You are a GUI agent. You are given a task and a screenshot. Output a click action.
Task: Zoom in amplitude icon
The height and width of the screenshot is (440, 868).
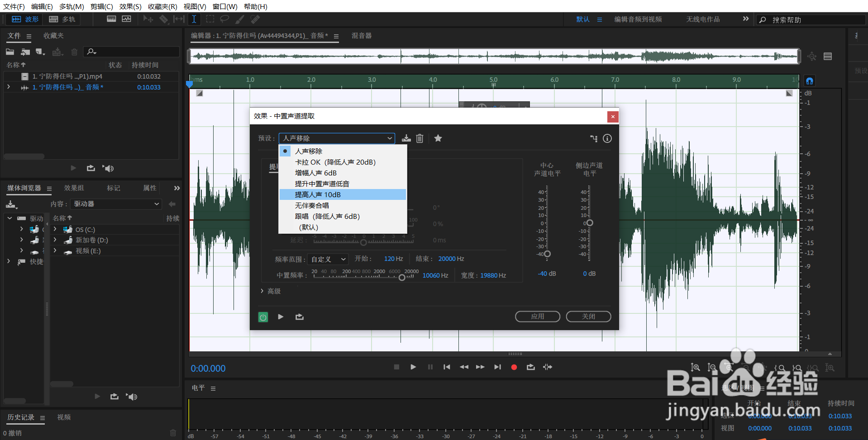[x=695, y=368]
